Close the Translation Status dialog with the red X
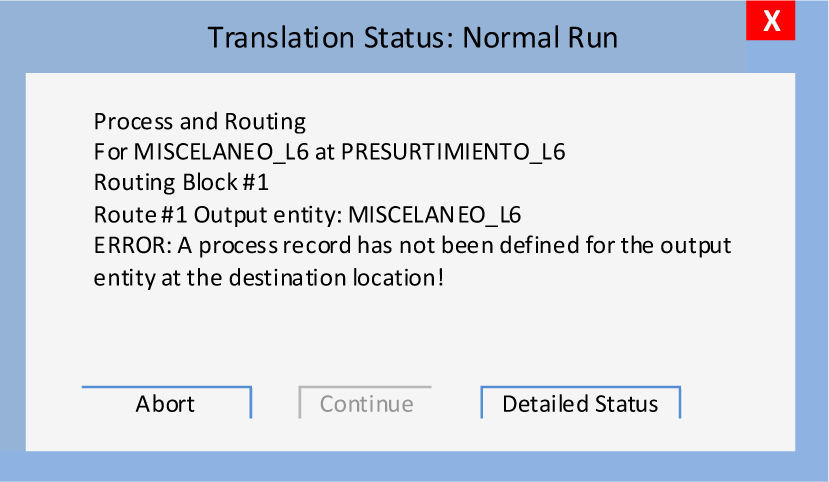The image size is (829, 482). point(771,22)
